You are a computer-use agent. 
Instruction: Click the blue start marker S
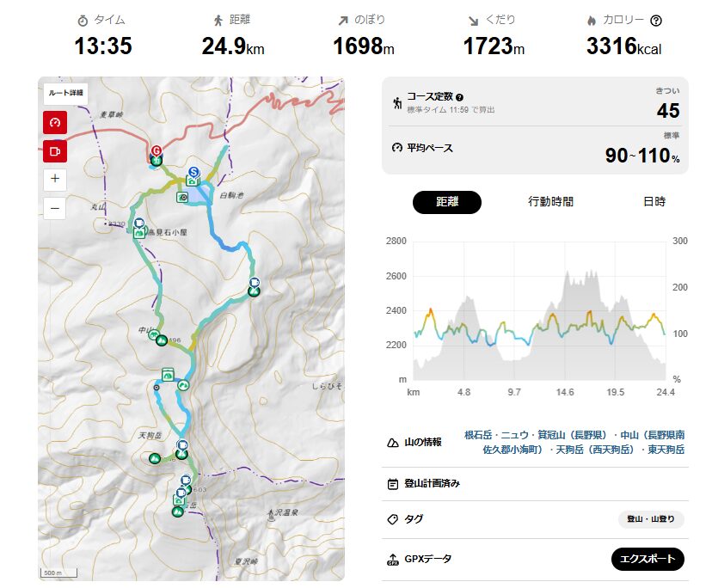click(x=194, y=172)
